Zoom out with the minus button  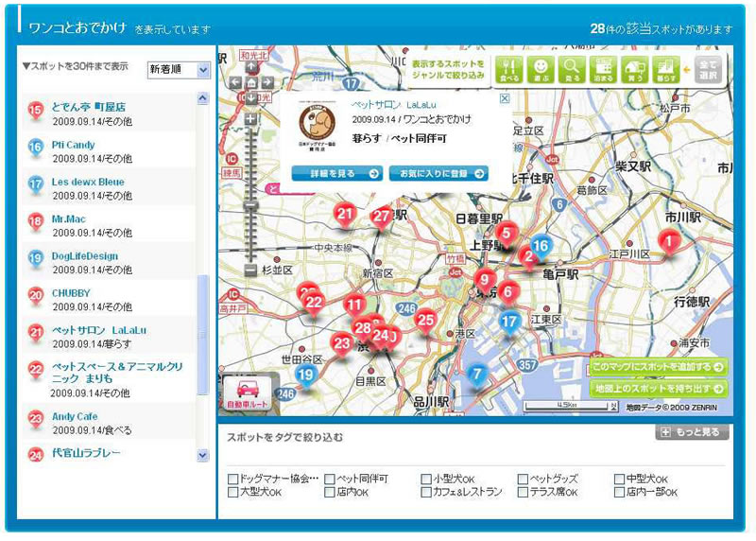click(250, 270)
